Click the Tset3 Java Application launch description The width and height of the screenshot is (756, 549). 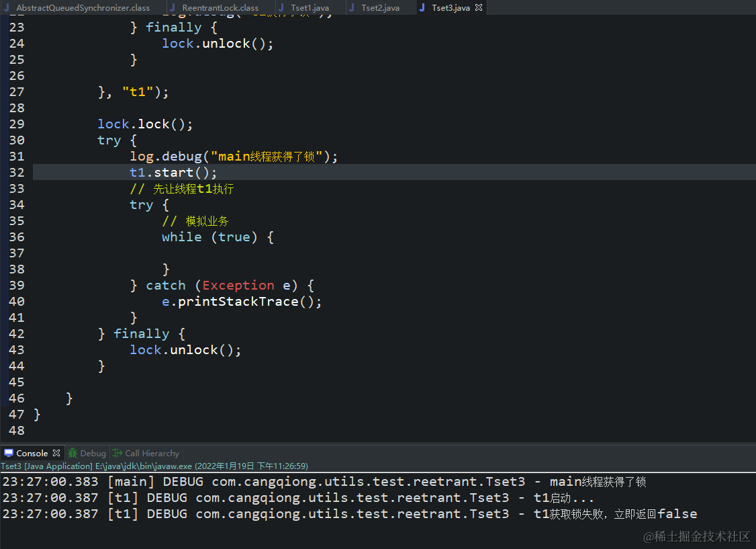154,466
